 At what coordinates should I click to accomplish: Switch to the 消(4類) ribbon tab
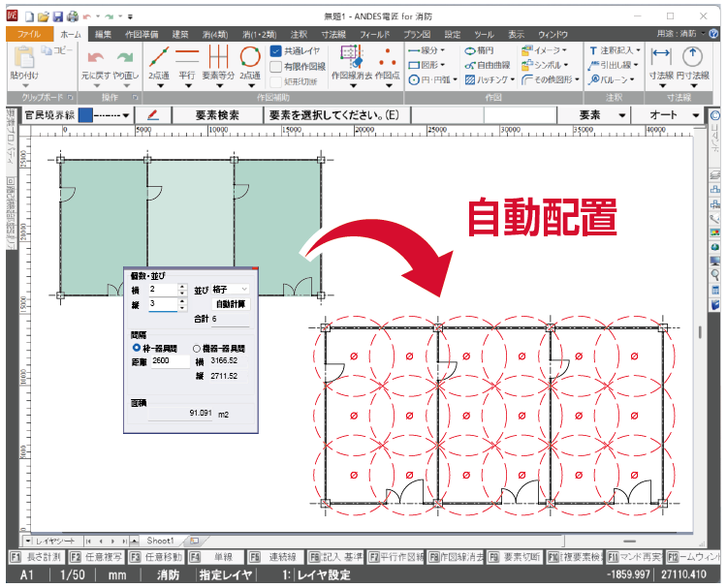[215, 34]
